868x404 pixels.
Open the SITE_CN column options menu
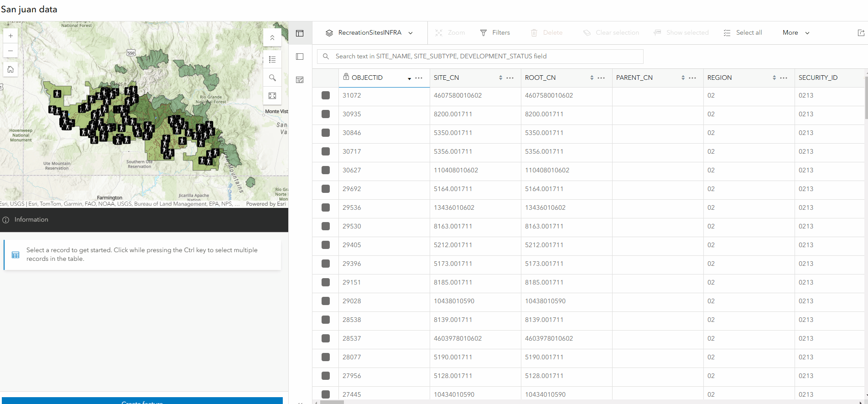coord(510,78)
